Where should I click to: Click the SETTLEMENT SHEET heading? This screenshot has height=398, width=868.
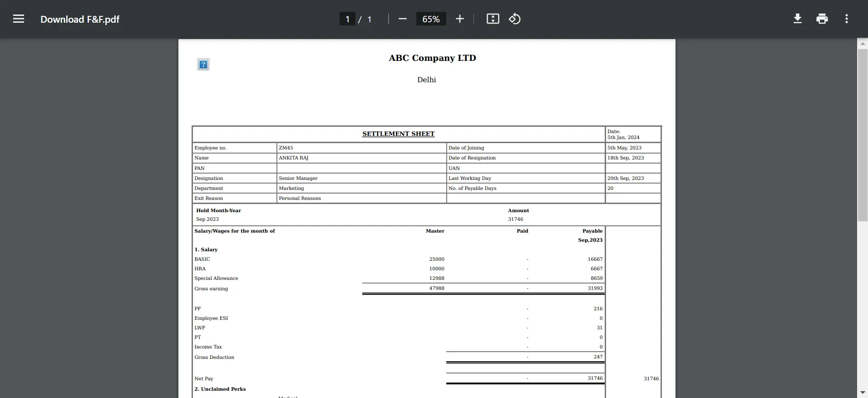[x=398, y=134]
